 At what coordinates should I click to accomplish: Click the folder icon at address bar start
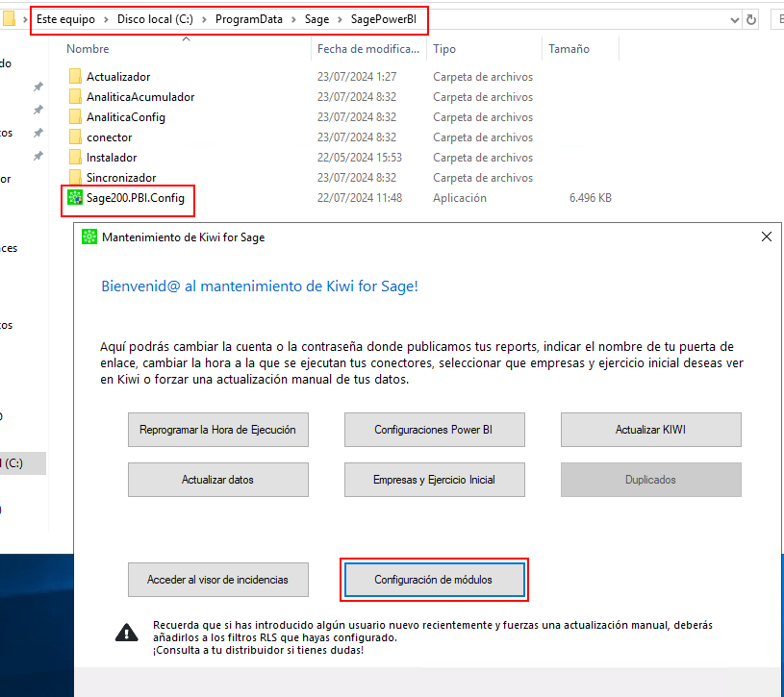pyautogui.click(x=9, y=19)
